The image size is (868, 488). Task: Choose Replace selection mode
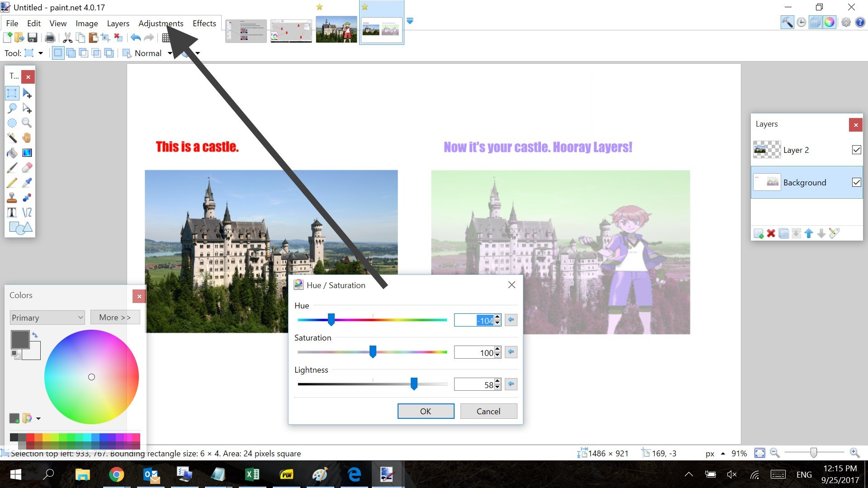pyautogui.click(x=58, y=53)
